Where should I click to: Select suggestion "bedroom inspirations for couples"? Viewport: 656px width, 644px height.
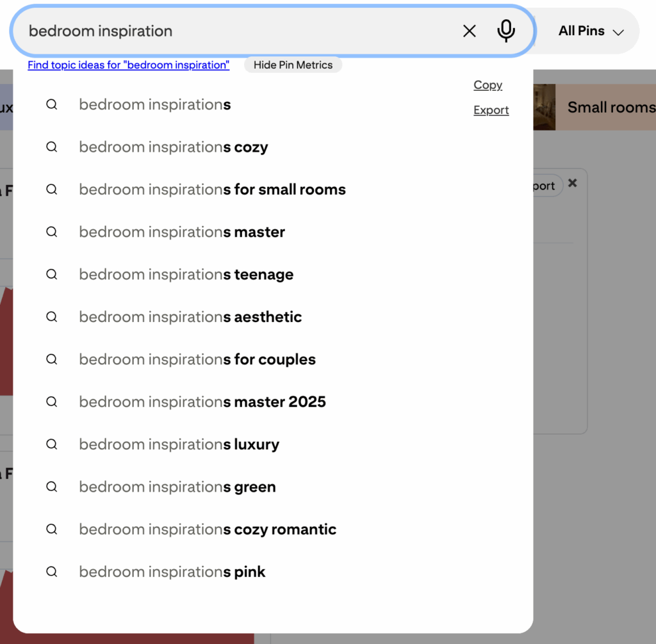coord(197,359)
